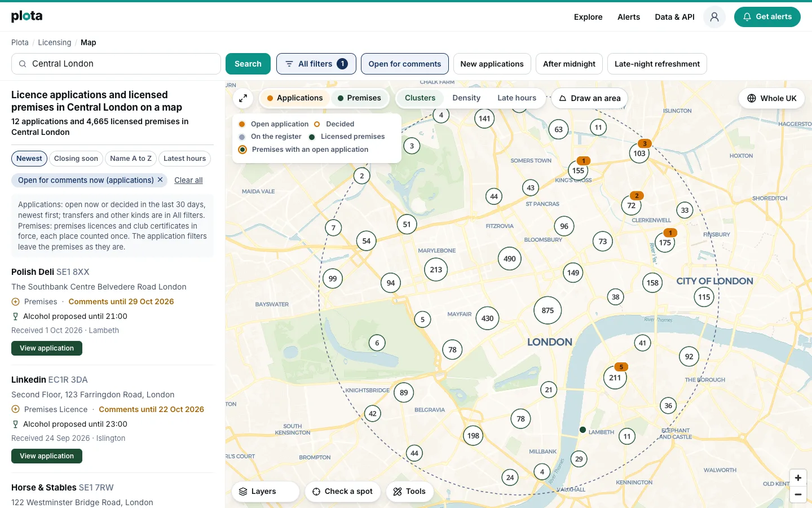Sort the list by Name A to Z
812x508 pixels.
(x=131, y=159)
